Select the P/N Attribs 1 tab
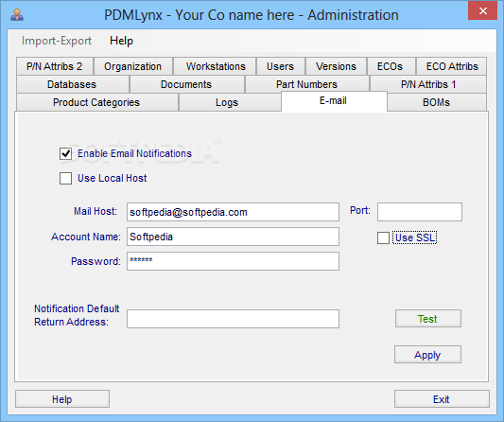Viewport: 504px width, 422px height. click(x=428, y=84)
